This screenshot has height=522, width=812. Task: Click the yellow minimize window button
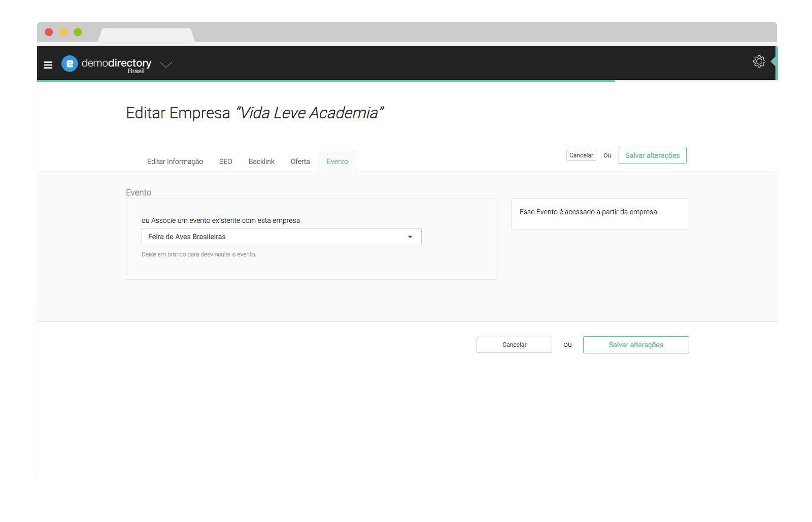[x=63, y=32]
